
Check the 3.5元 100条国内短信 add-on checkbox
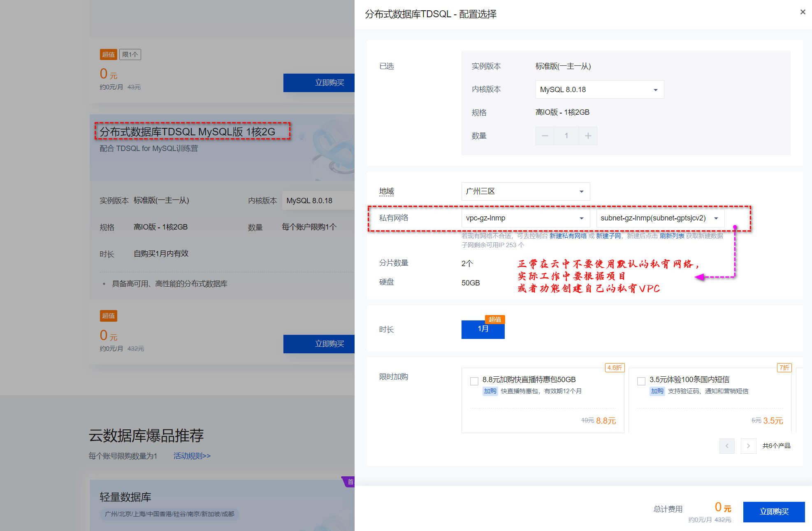641,381
